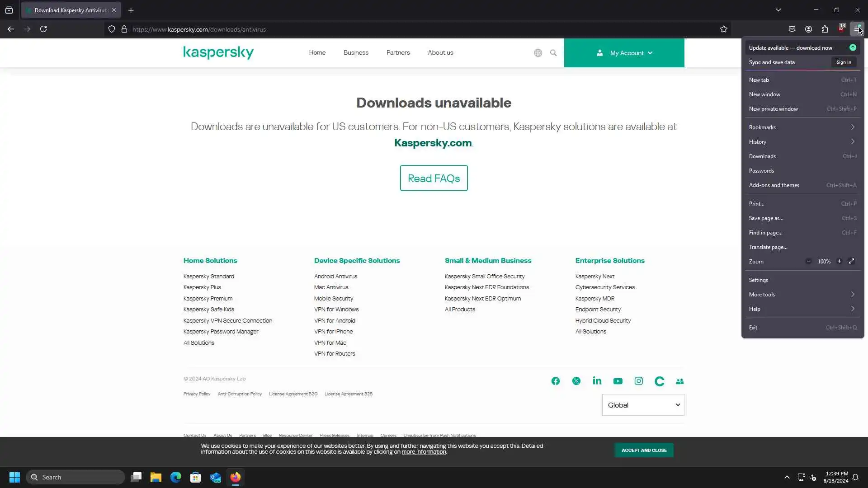Open Kaspersky's YouTube social icon
This screenshot has width=868, height=488.
pyautogui.click(x=618, y=381)
